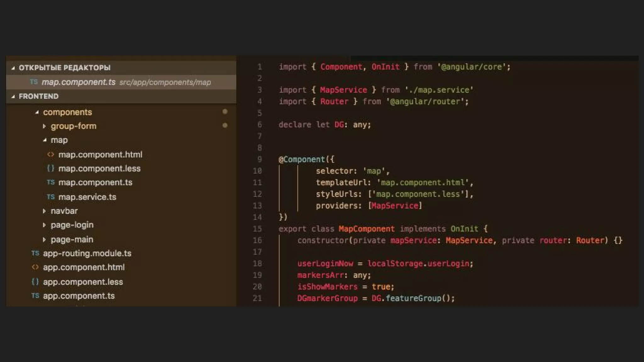This screenshot has height=362, width=644.
Task: Click TS icon of map.component.ts in explorer tree
Action: click(51, 182)
